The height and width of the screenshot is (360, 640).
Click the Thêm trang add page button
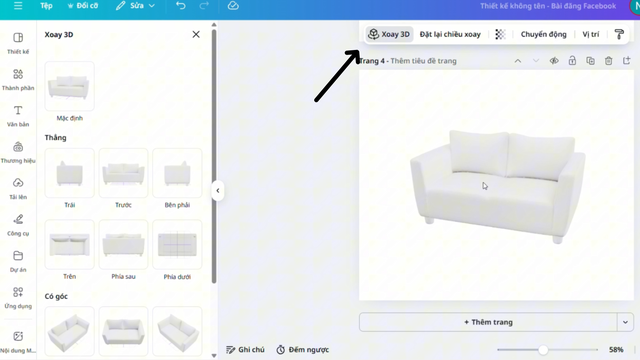[x=488, y=322]
